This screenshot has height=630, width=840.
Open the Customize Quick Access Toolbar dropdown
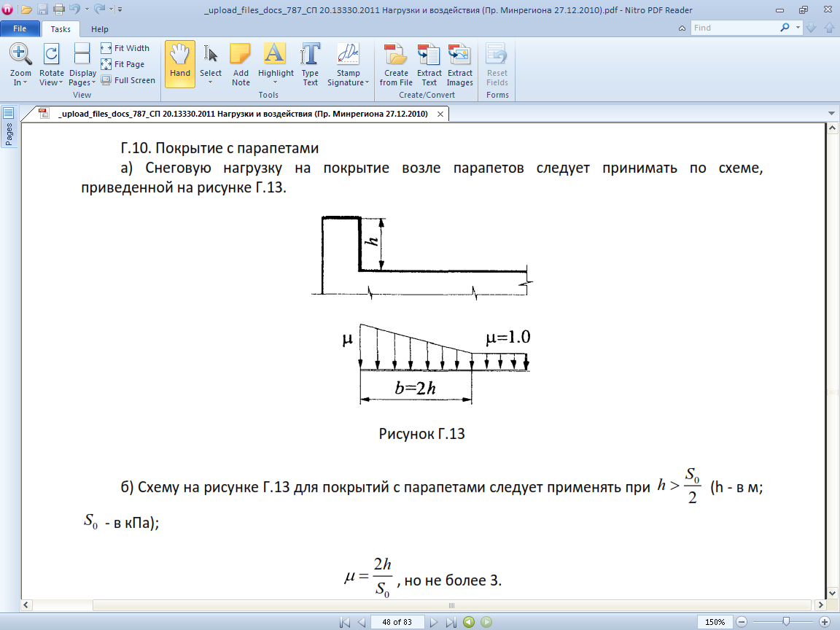pos(120,9)
